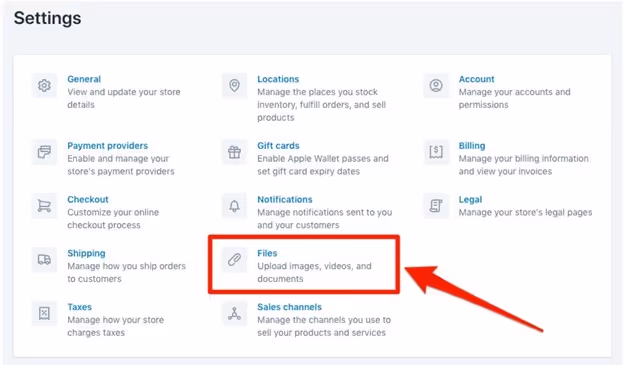
Task: Click 'Manage your billing information' description
Action: [x=524, y=165]
